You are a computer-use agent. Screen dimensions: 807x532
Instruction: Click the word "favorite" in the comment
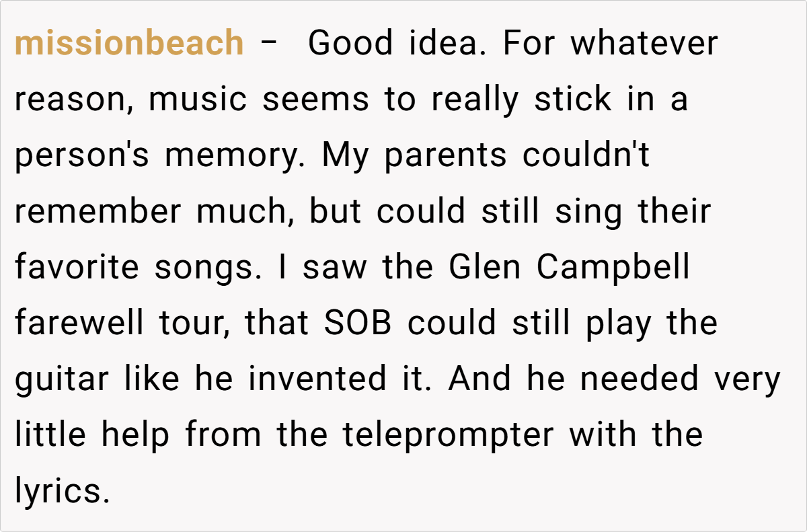click(78, 268)
